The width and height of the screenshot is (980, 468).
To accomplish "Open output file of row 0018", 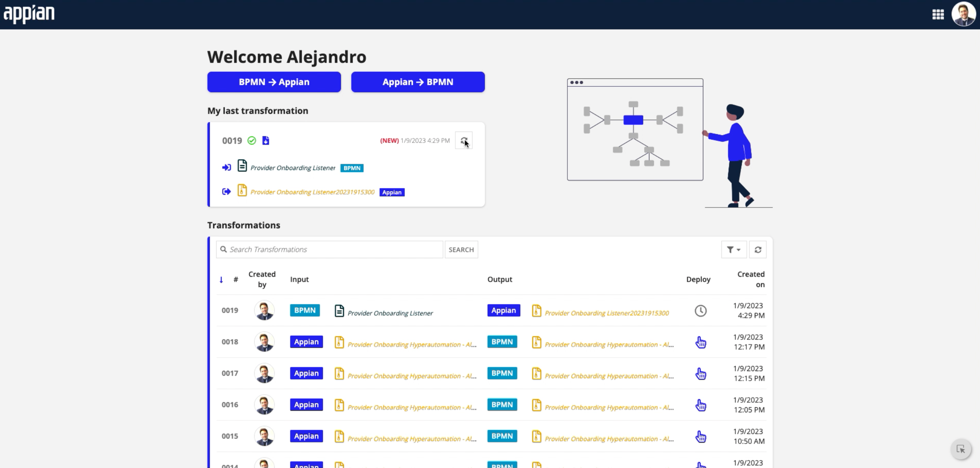I will (x=609, y=345).
